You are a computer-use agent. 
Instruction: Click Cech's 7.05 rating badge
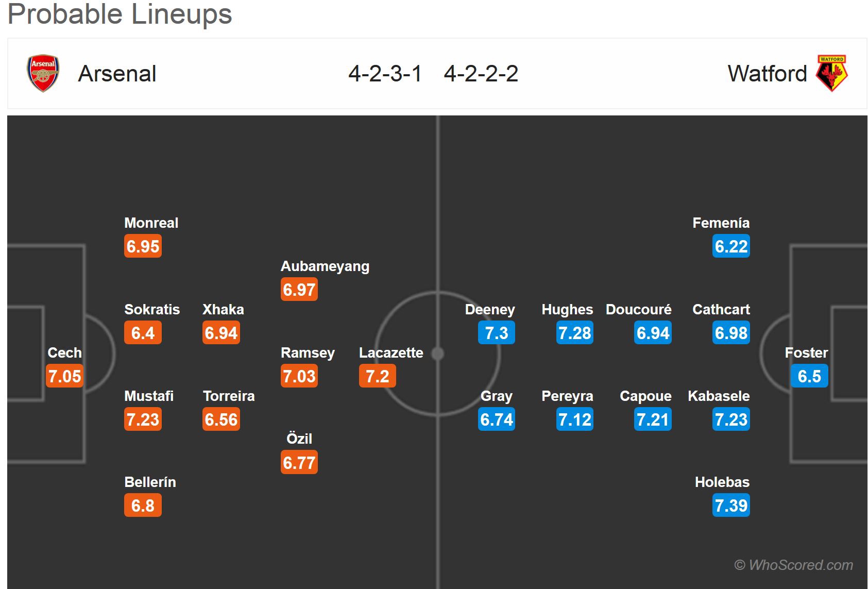(65, 376)
